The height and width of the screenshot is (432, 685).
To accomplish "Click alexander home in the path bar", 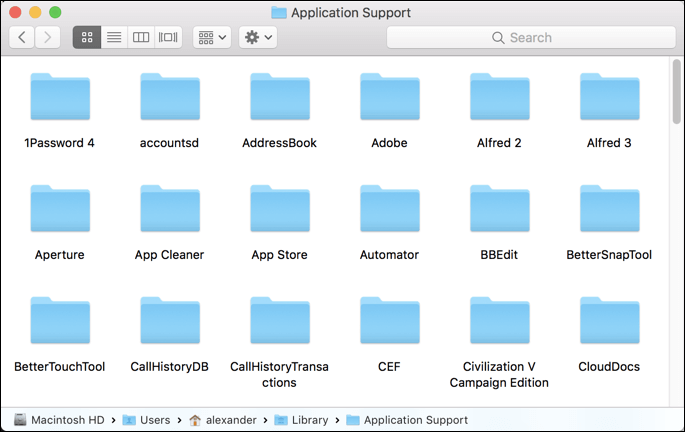I will (223, 420).
